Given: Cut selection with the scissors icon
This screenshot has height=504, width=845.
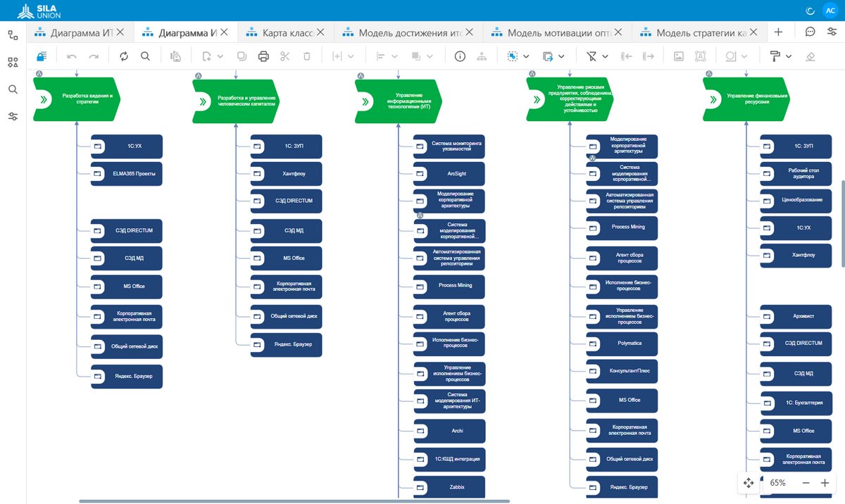Looking at the screenshot, I should pos(284,56).
